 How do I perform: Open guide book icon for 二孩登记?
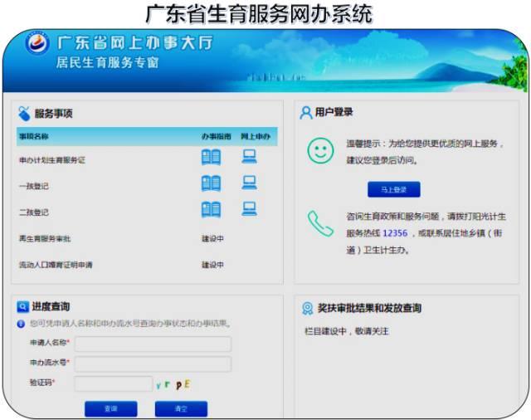211,209
